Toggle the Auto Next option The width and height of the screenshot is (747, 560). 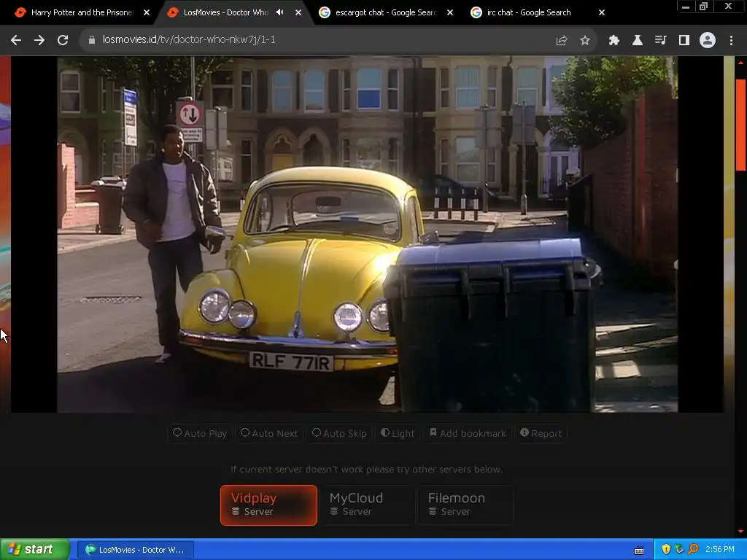click(x=269, y=433)
